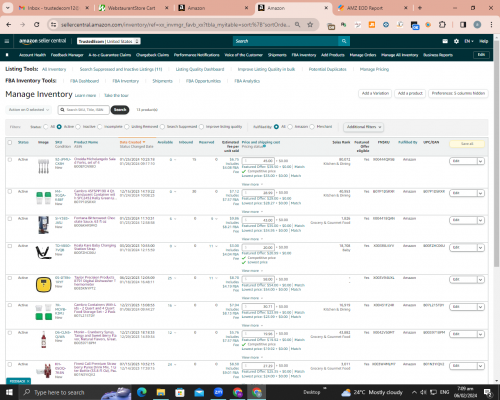Select the checkbox for the Fontana Bittersweet row
This screenshot has height=400, width=500.
[10, 219]
